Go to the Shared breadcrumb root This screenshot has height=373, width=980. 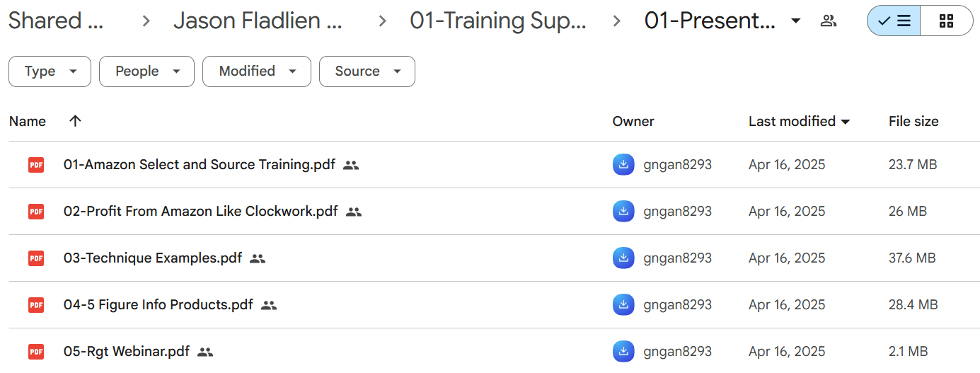(x=56, y=21)
